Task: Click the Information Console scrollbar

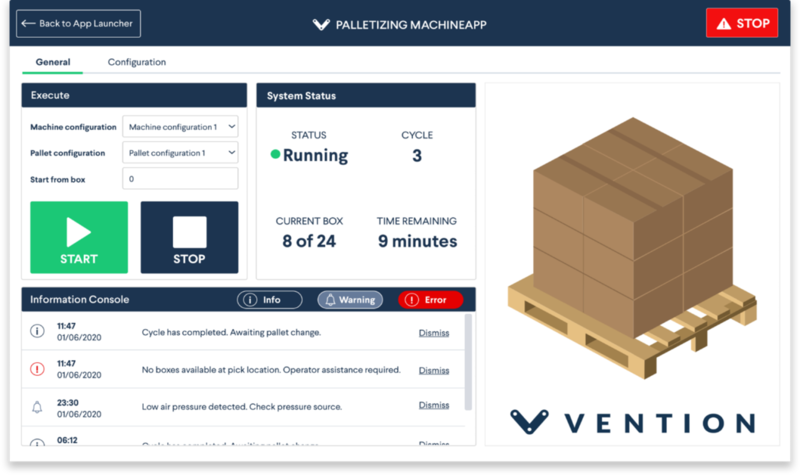Action: [x=468, y=362]
